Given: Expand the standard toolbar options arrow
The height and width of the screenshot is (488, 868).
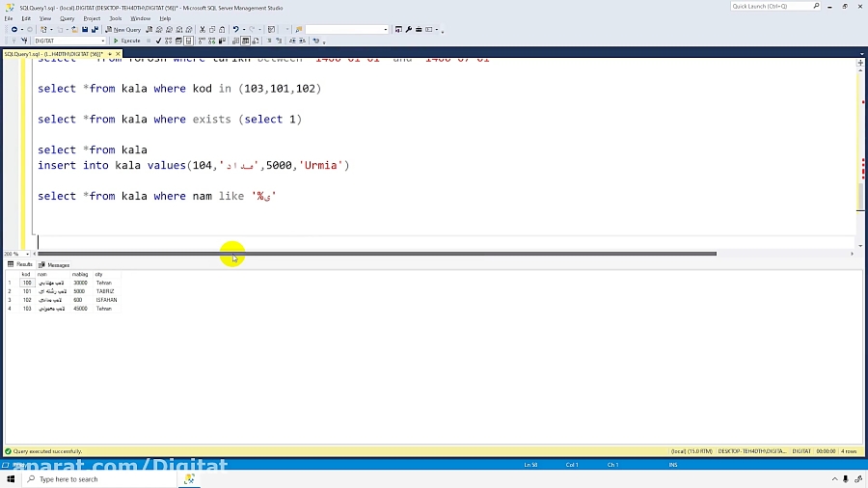Looking at the screenshot, I should 443,31.
